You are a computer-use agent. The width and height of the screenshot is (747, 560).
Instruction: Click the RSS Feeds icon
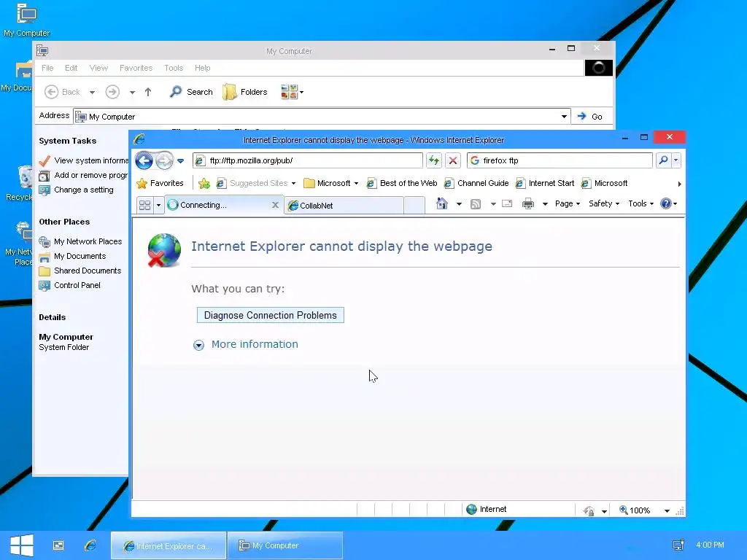coord(476,204)
